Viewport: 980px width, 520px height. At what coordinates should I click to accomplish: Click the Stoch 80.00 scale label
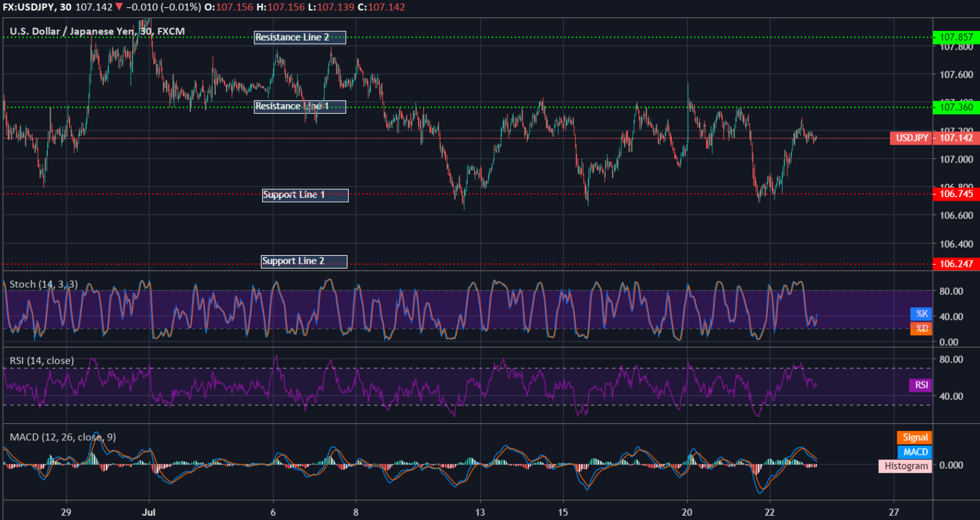pyautogui.click(x=951, y=291)
